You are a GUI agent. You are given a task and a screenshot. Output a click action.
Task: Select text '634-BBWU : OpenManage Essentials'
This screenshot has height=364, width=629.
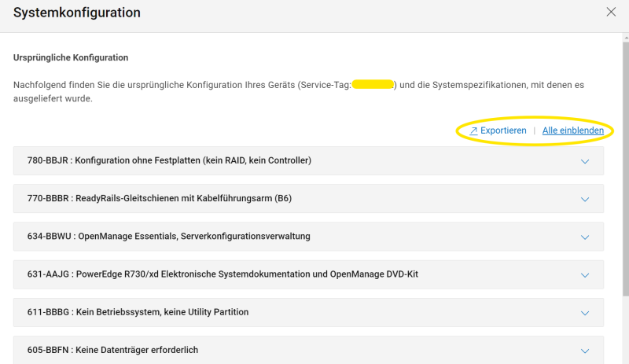(103, 236)
